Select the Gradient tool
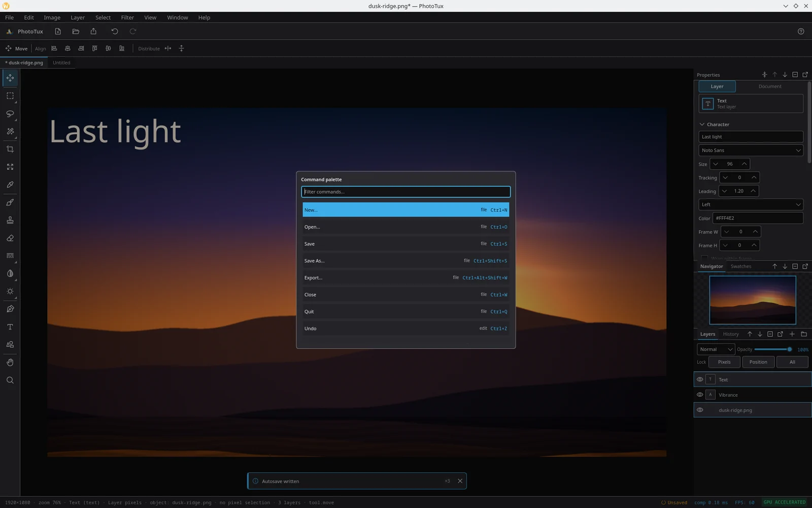The height and width of the screenshot is (508, 812). (x=10, y=256)
